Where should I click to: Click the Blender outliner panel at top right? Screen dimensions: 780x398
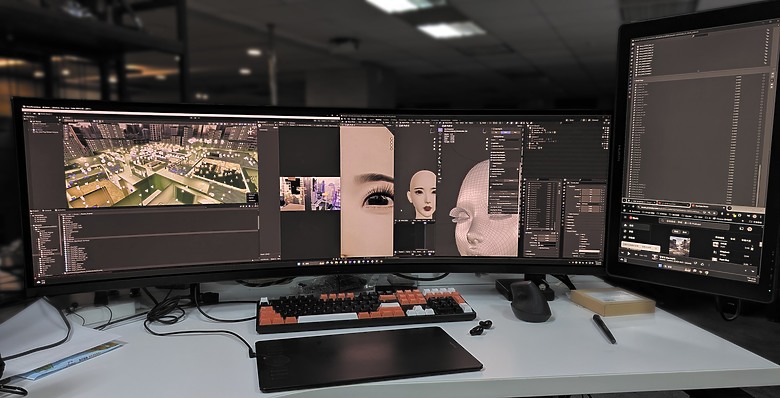pos(567,151)
